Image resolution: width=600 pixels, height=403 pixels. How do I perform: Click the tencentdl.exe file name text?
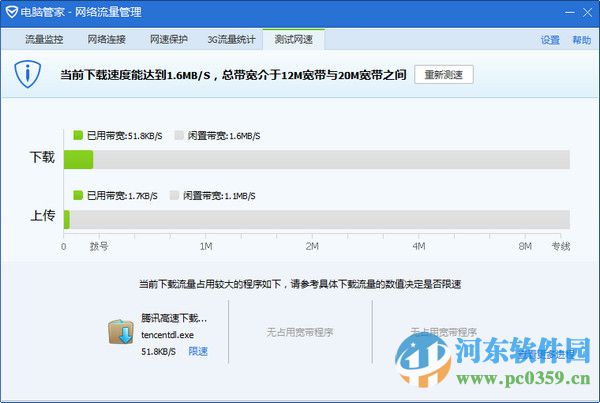click(168, 335)
